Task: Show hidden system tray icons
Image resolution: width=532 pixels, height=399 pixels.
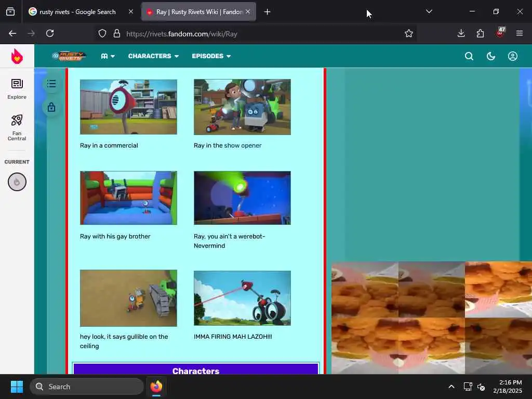Action: coord(451,387)
